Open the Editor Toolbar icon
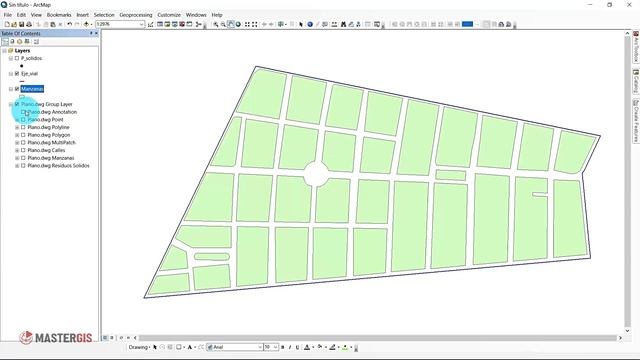640x360 pixels. 150,24
